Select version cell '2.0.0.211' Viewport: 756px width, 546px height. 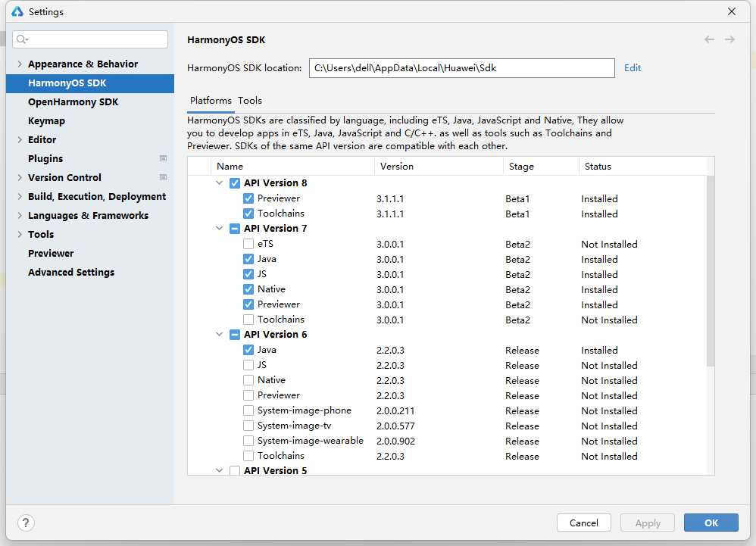coord(395,410)
